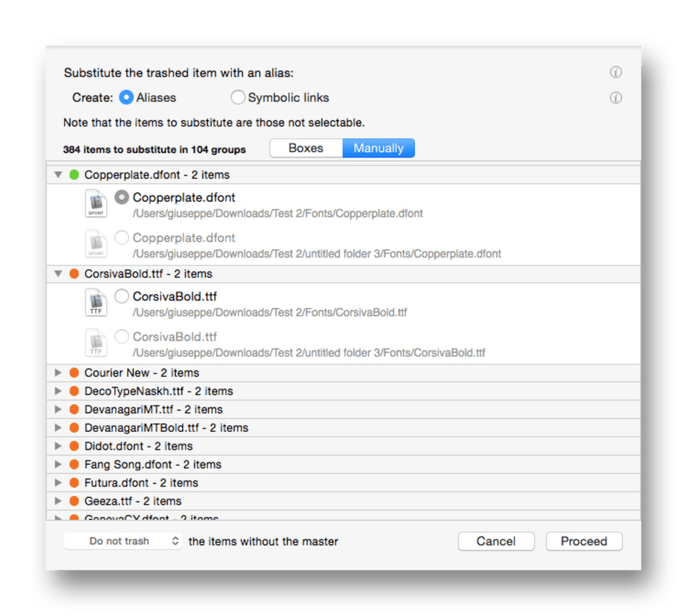Click the dimmed CorsivaBold.ttf file icon
This screenshot has width=687, height=616.
[96, 342]
